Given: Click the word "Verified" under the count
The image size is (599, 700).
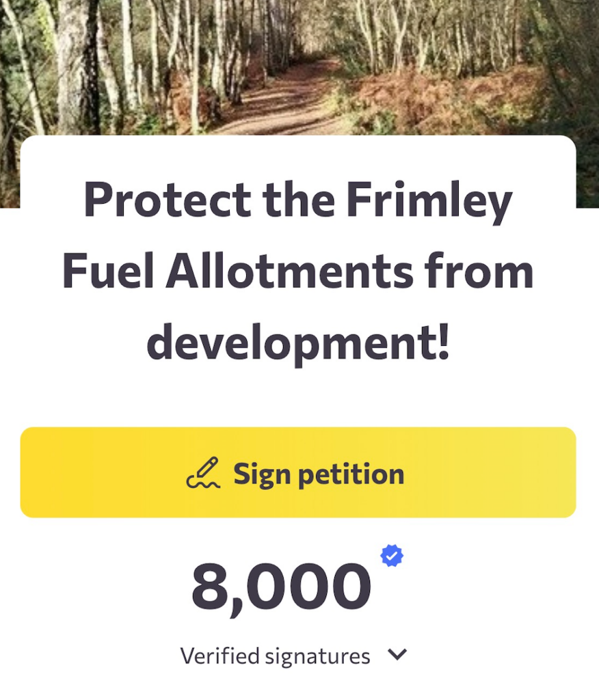Looking at the screenshot, I should pyautogui.click(x=220, y=656).
